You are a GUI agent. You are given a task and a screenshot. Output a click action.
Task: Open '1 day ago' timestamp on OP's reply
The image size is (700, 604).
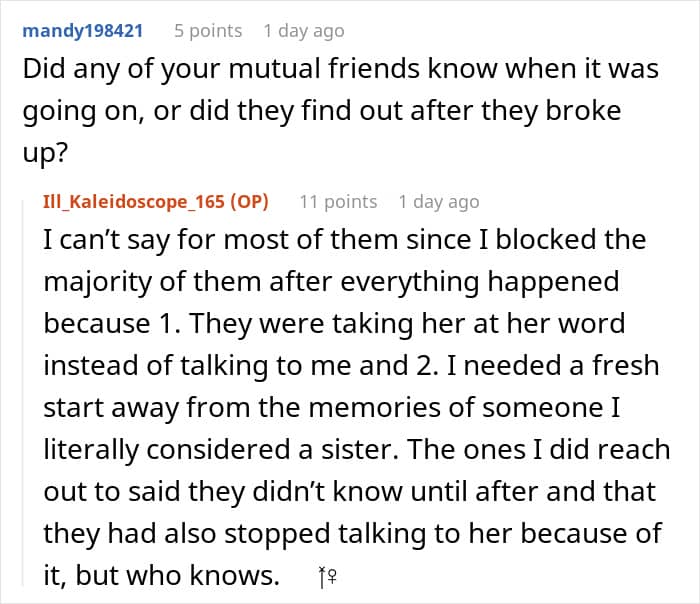[439, 202]
